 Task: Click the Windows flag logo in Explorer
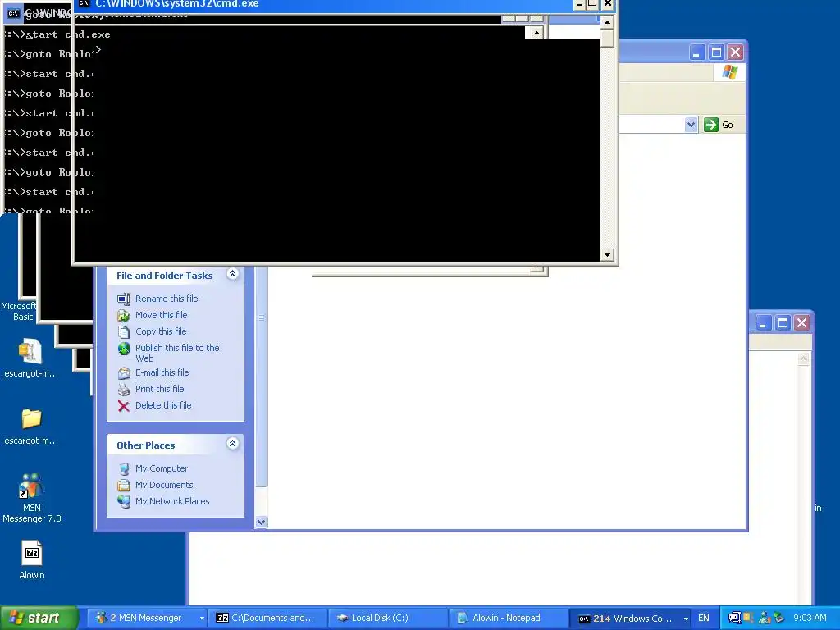click(x=729, y=72)
